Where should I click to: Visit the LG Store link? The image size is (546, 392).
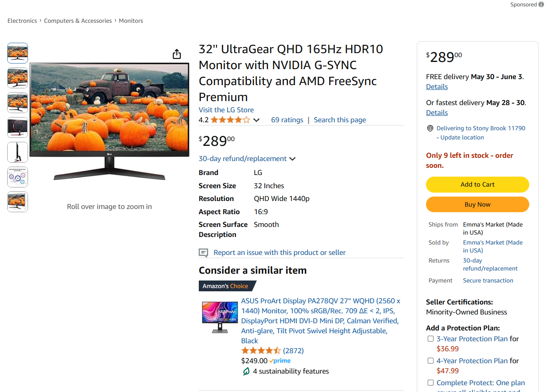pos(226,110)
